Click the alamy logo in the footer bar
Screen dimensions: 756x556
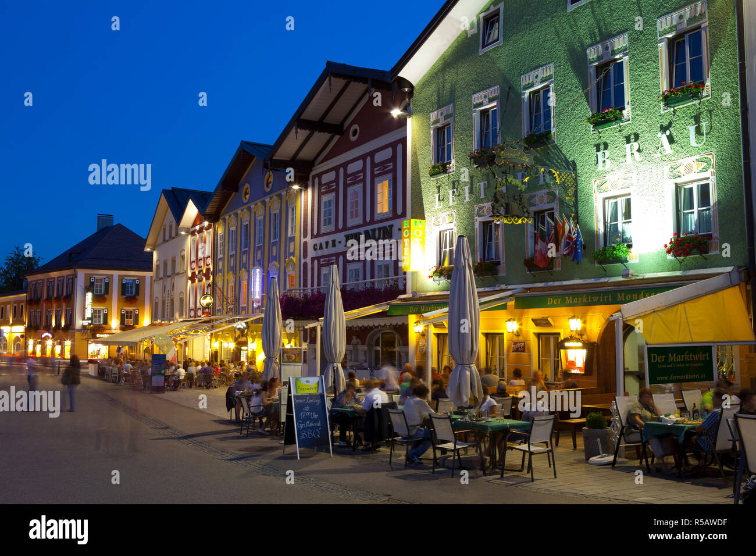tap(59, 530)
